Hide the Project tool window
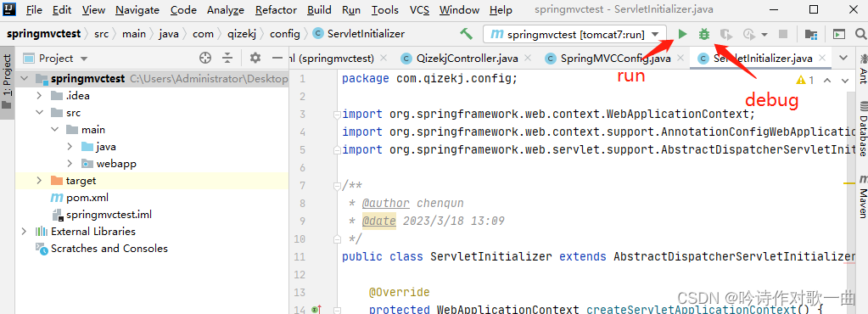Image resolution: width=868 pixels, height=314 pixels. [277, 58]
